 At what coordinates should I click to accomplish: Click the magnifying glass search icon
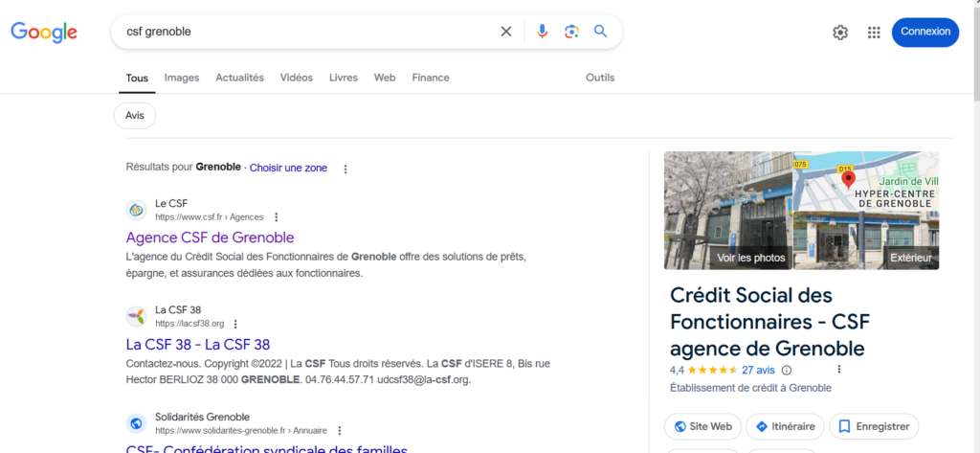click(x=600, y=32)
